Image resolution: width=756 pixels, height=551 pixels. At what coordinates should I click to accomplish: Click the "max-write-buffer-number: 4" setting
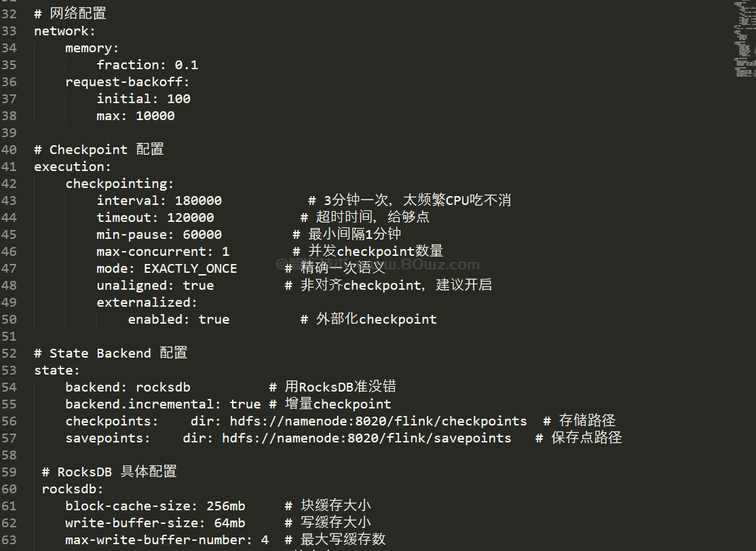coord(167,540)
